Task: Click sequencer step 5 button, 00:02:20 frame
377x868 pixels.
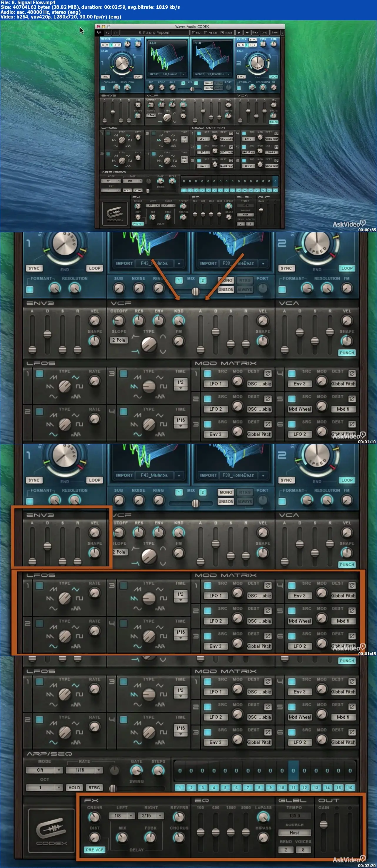Action: pos(225,787)
